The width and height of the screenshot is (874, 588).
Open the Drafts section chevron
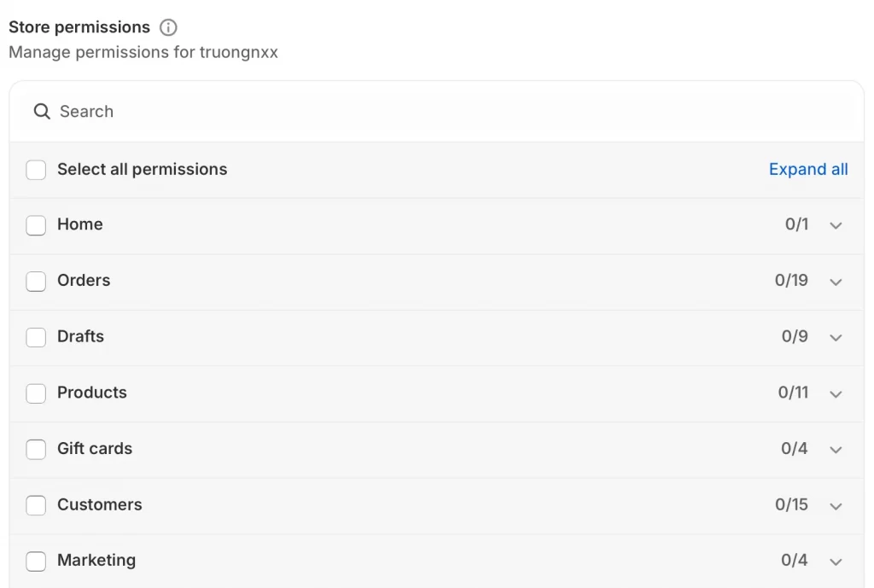[836, 337]
